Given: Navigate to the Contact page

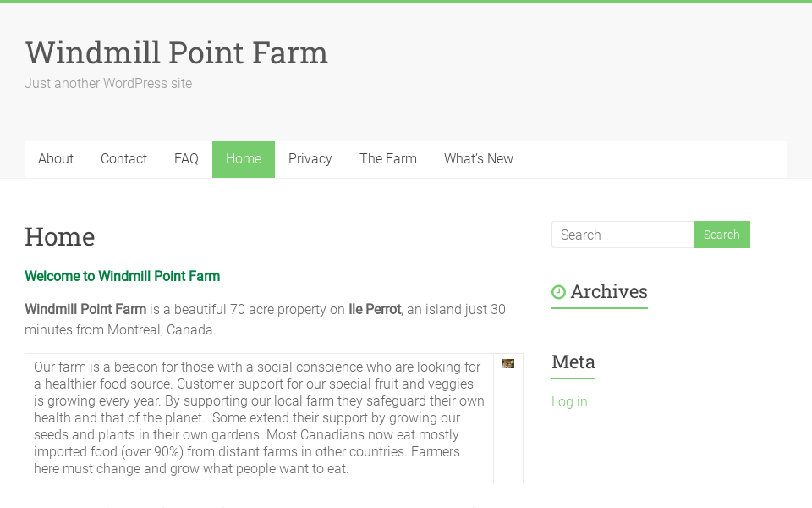Looking at the screenshot, I should pos(123,158).
